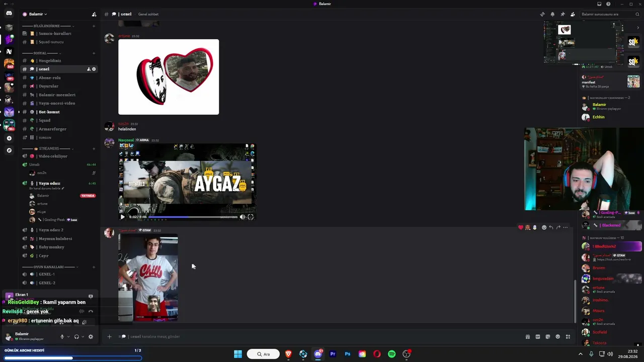Switch to the Duyurular channel
Image resolution: width=644 pixels, height=362 pixels.
tap(60, 86)
